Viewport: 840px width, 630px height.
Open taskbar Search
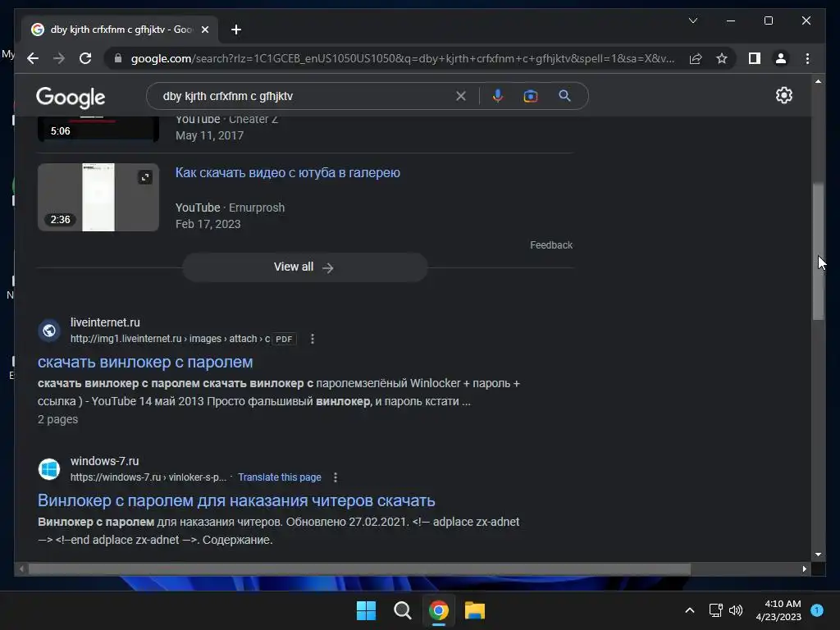click(x=402, y=610)
